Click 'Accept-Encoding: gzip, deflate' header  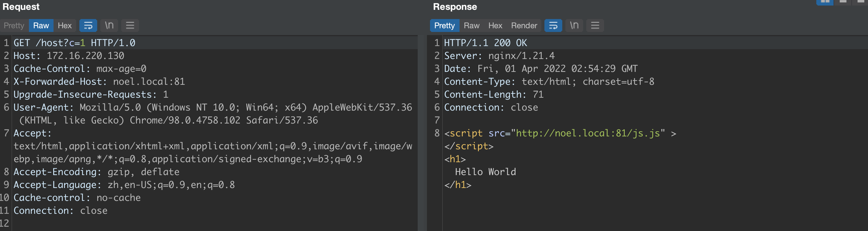(96, 172)
